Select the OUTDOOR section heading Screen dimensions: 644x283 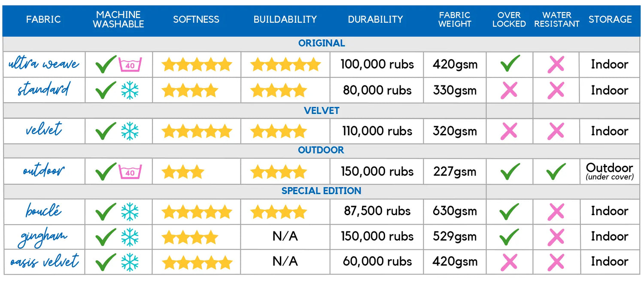tap(321, 150)
